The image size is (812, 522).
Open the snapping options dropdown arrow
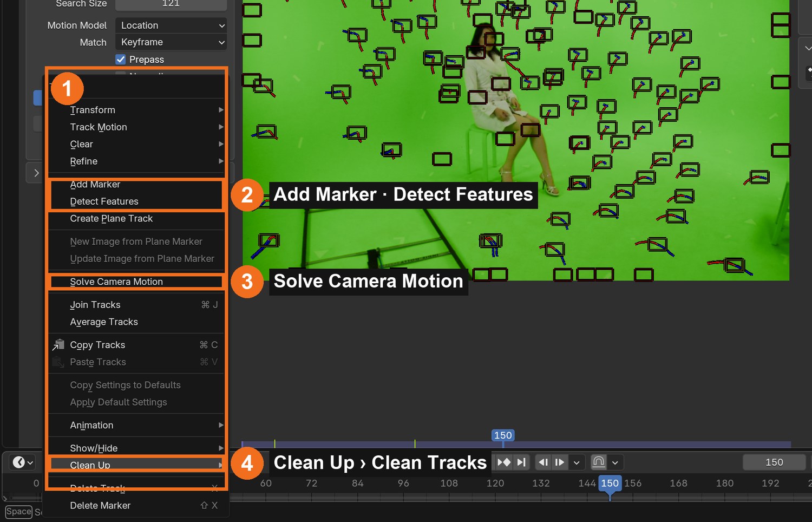pos(615,462)
